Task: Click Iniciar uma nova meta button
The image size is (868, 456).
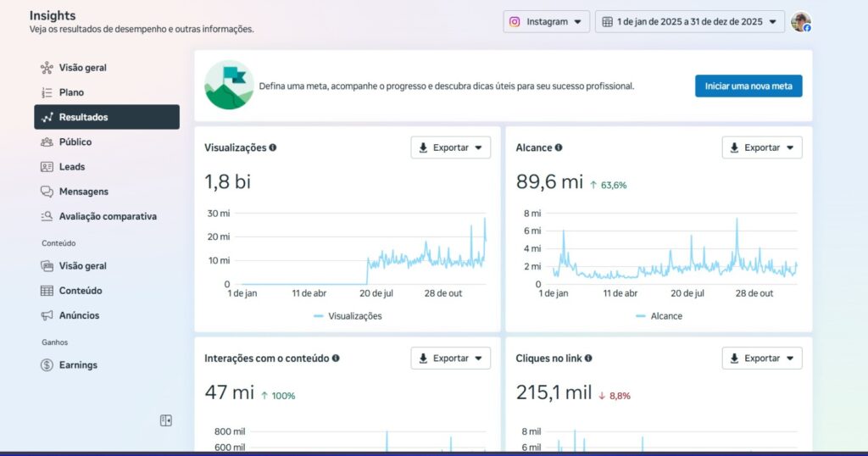Action: tap(748, 86)
